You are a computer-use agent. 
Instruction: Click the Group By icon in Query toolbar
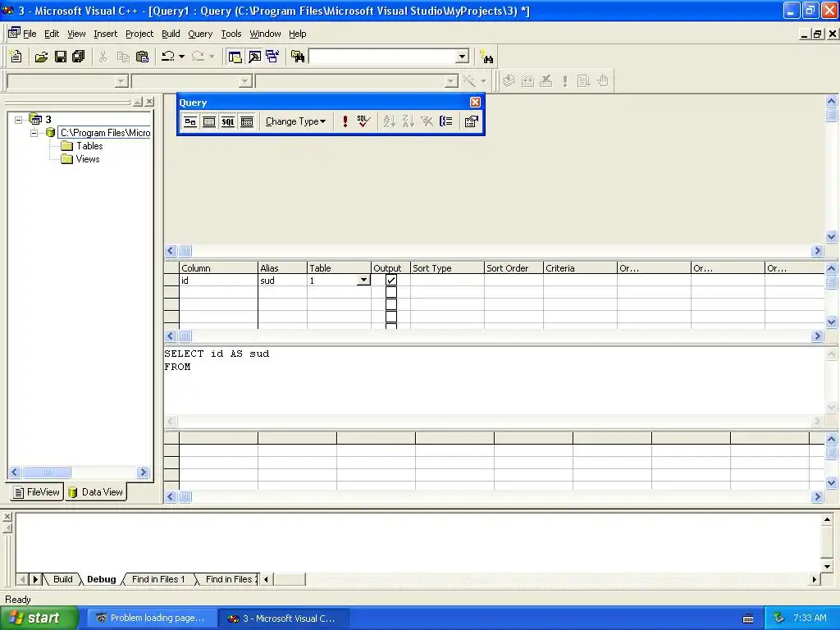[x=445, y=121]
